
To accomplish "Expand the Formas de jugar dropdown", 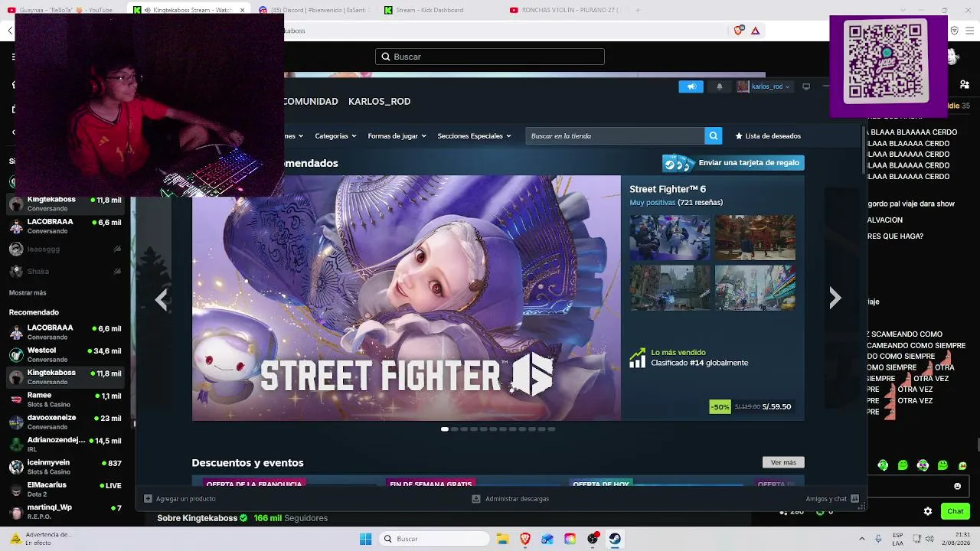I will 397,136.
